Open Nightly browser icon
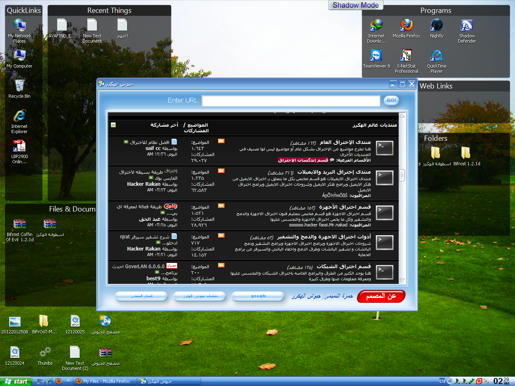Screen dimensions: 515x386 [x=436, y=28]
